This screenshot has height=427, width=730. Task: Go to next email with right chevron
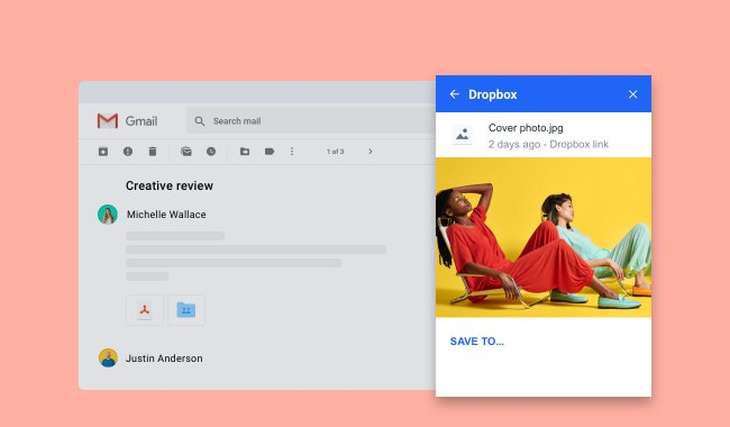tap(370, 152)
